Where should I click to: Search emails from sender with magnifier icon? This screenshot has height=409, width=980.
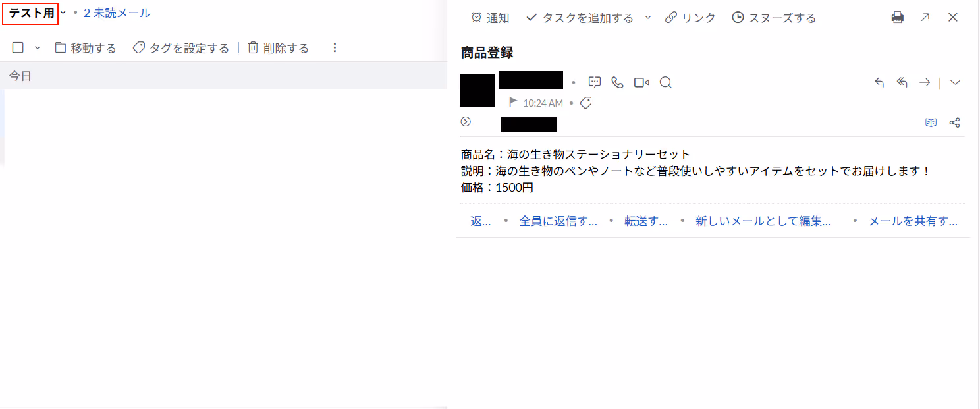(665, 82)
